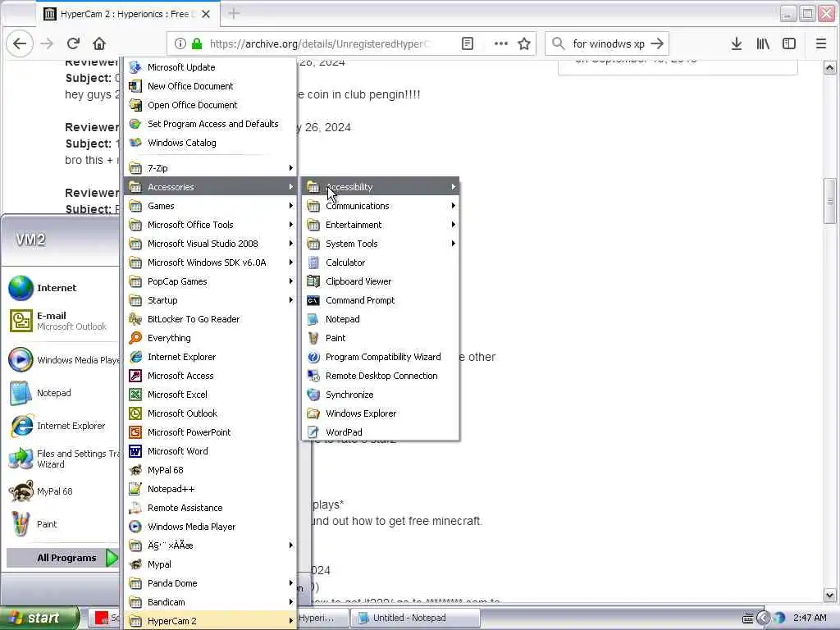Open Synchronize
The image size is (840, 630).
click(x=381, y=395)
